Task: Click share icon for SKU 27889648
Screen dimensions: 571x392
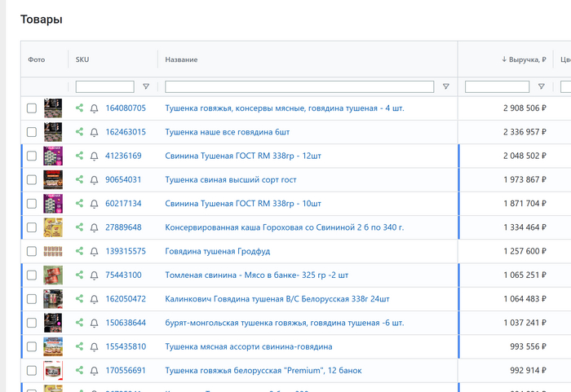Action: tap(80, 227)
